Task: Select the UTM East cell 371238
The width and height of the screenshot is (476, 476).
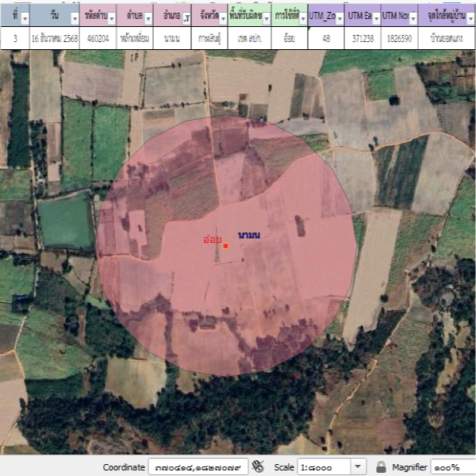Action: click(361, 38)
